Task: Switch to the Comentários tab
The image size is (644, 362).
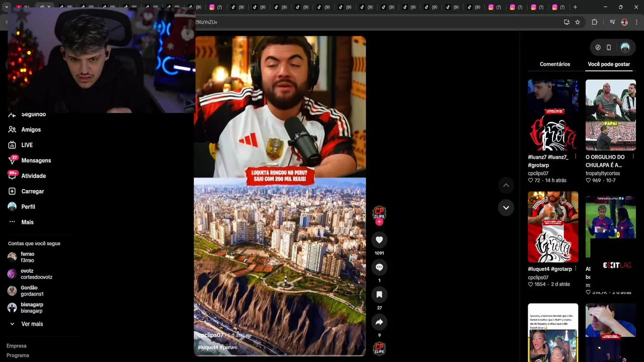Action: 555,64
